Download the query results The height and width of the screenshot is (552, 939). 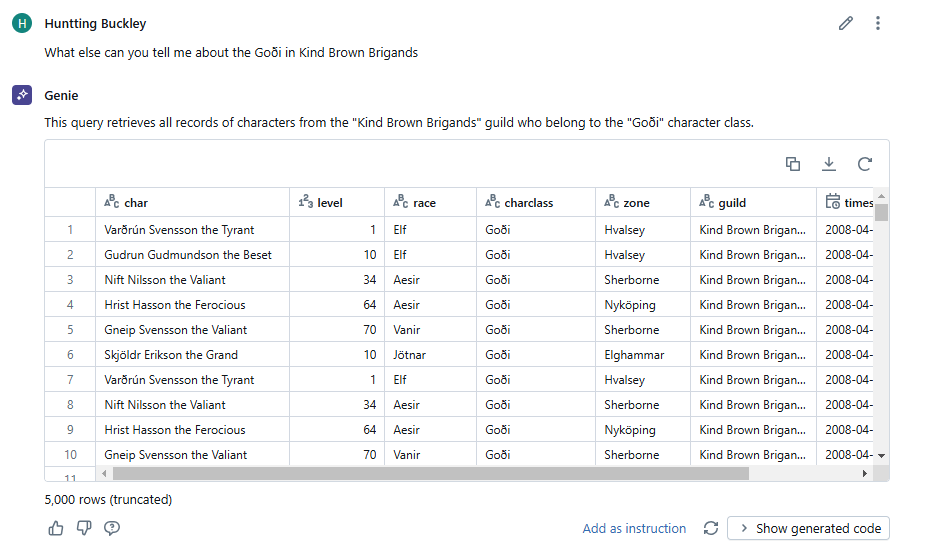pos(829,164)
